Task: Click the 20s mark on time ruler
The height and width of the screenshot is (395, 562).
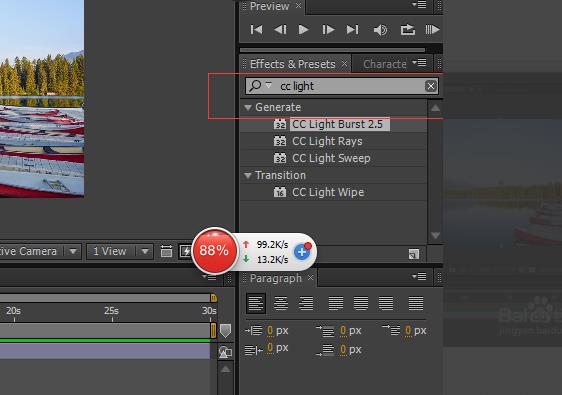Action: [x=13, y=310]
